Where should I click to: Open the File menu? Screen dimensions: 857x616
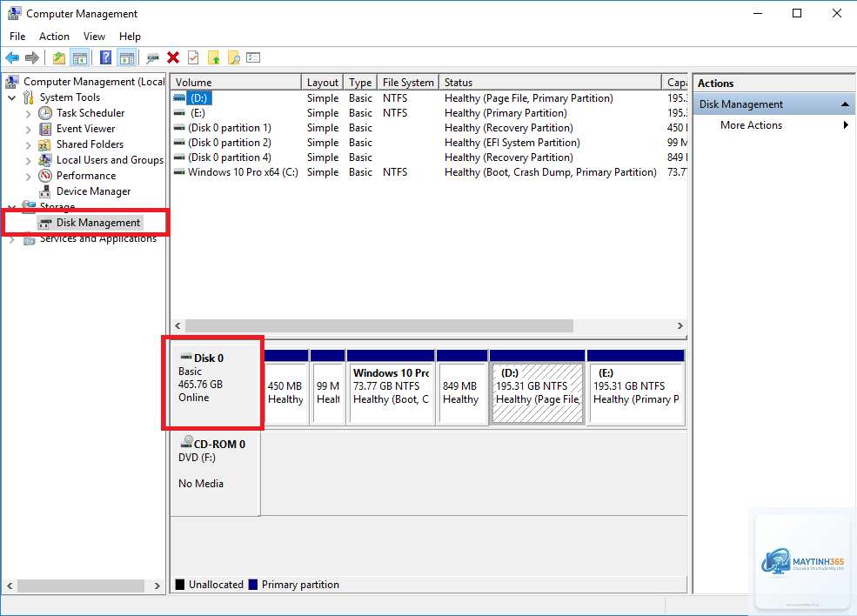coord(17,36)
